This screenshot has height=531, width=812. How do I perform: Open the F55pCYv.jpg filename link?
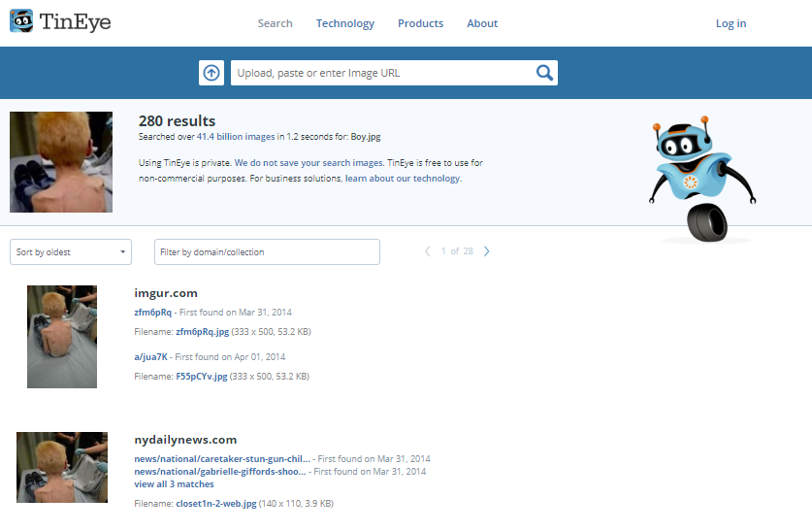[x=202, y=376]
